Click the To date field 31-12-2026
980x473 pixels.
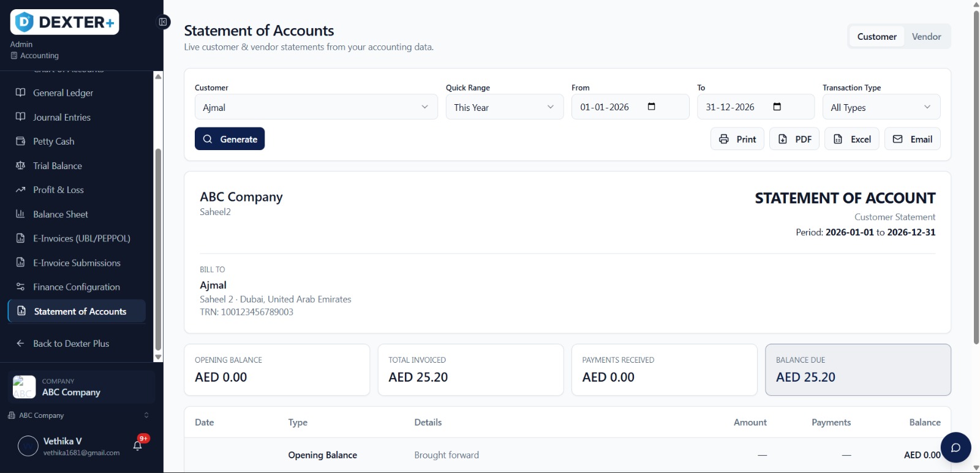[756, 107]
